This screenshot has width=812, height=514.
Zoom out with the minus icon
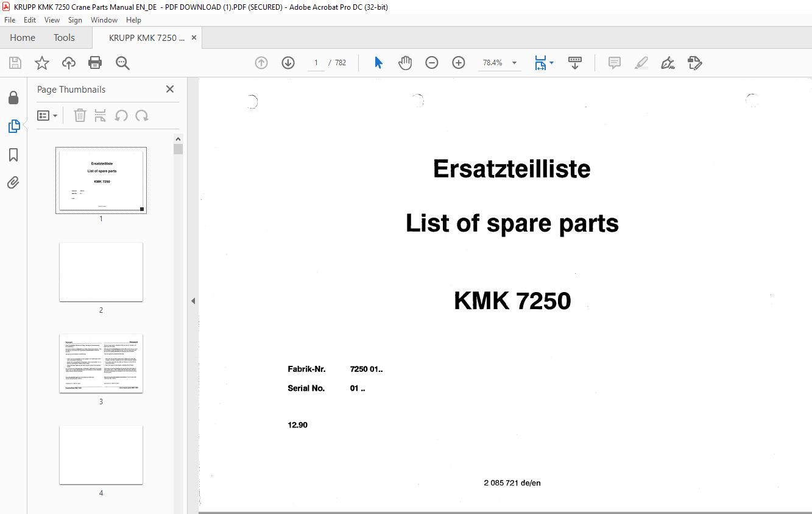pos(432,63)
